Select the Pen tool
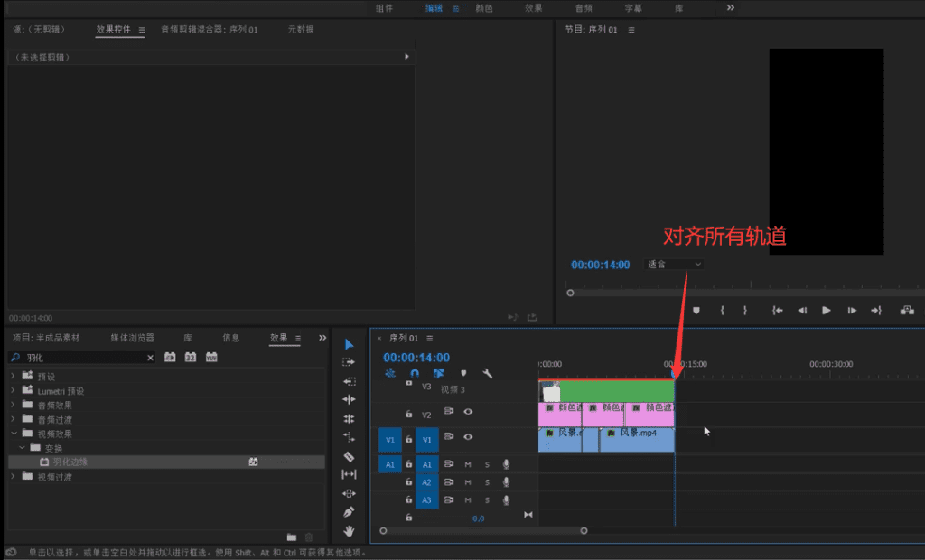Viewport: 925px width, 560px height. click(349, 511)
